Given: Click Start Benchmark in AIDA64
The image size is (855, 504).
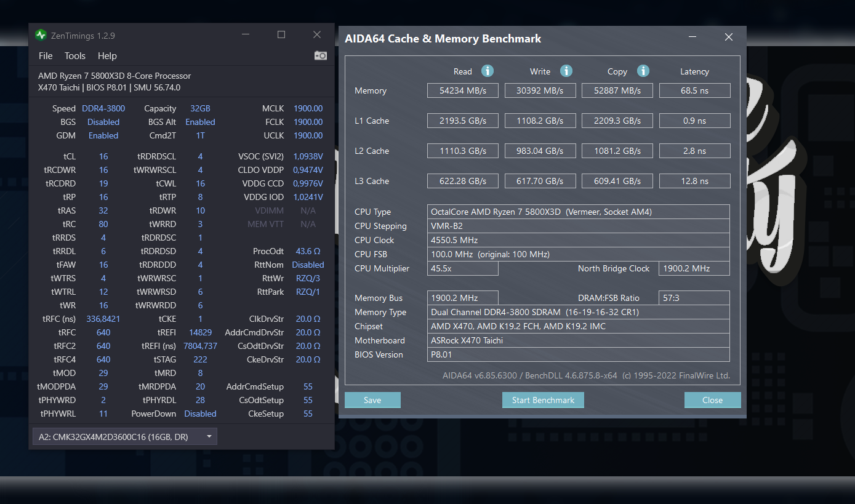Looking at the screenshot, I should [543, 400].
